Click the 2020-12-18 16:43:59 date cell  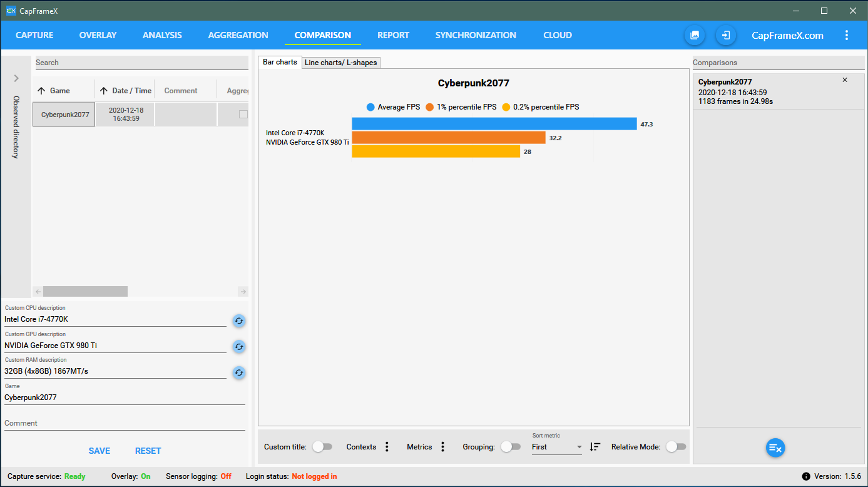[x=125, y=115]
